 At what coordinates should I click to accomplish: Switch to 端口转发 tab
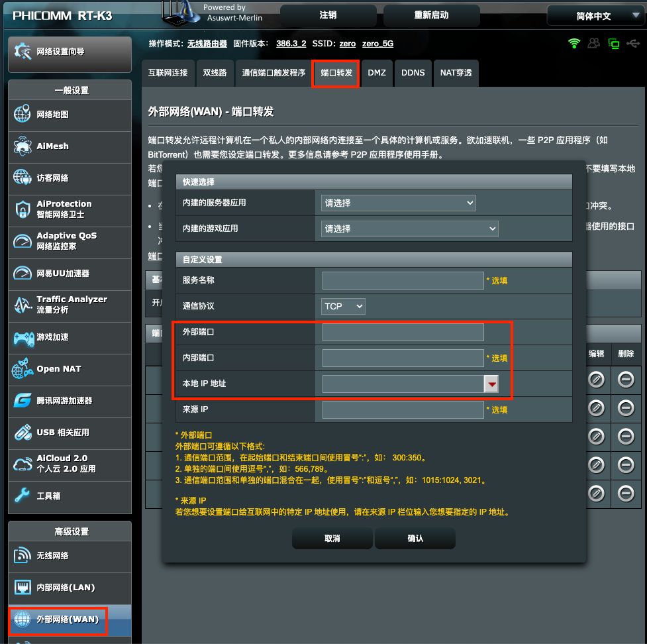click(336, 73)
